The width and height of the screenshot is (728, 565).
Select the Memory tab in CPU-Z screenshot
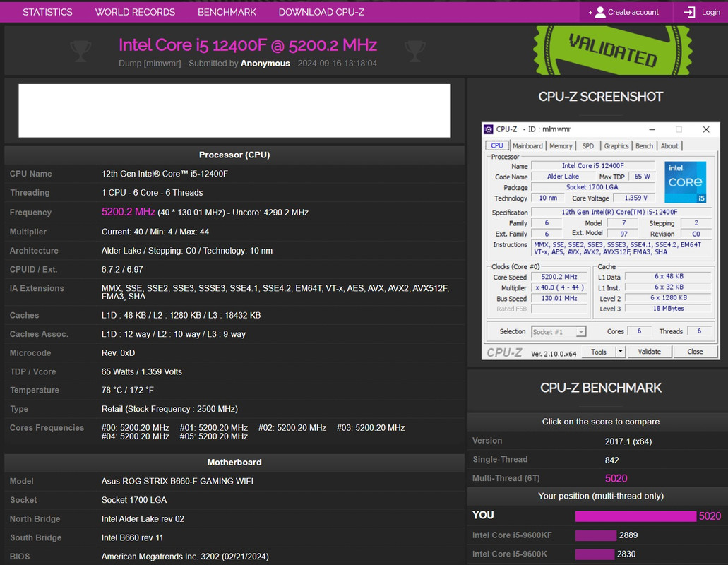point(561,145)
